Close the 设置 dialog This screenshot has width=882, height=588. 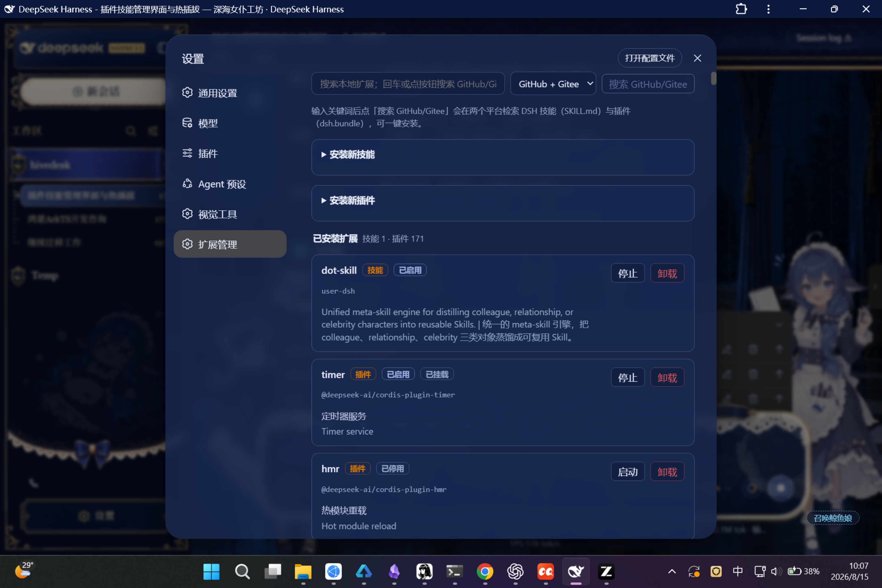(x=697, y=58)
